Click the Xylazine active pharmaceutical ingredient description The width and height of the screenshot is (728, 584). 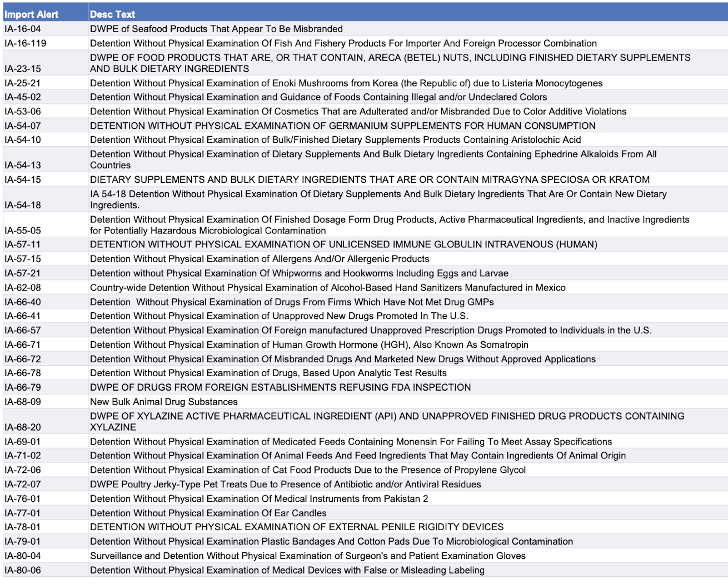tap(387, 421)
